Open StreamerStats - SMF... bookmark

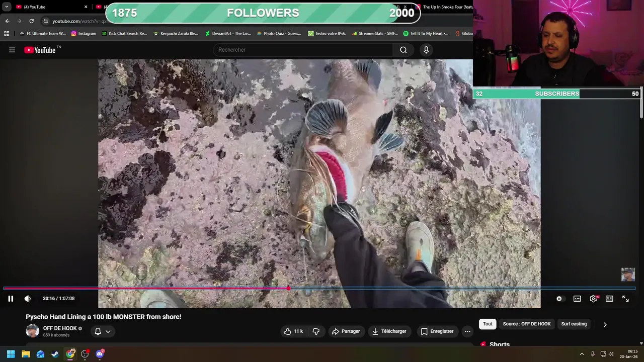coord(374,34)
